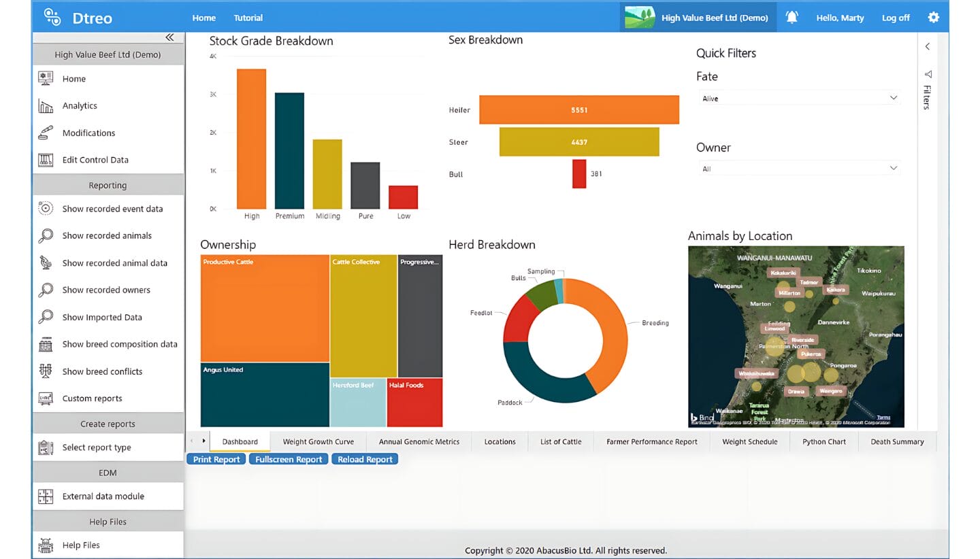
Task: Click the Dtreo logo icon
Action: (x=52, y=16)
